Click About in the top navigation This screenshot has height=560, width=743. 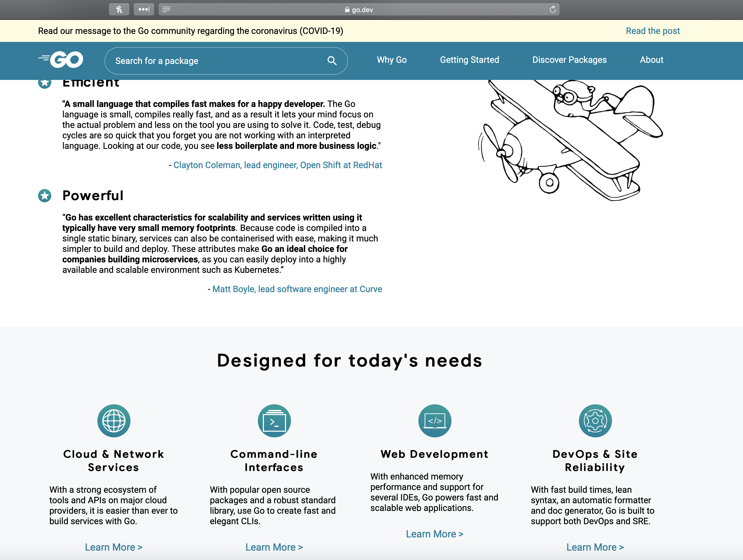pos(651,60)
